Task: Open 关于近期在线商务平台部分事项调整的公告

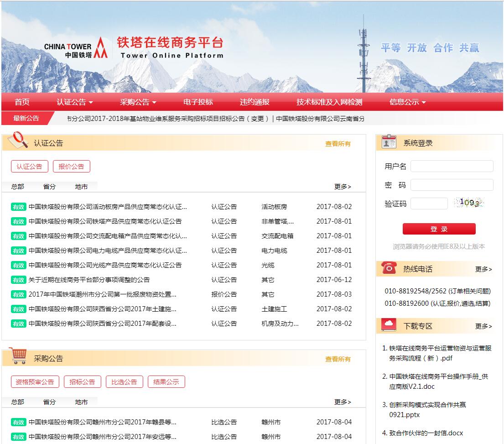Action: 89,280
